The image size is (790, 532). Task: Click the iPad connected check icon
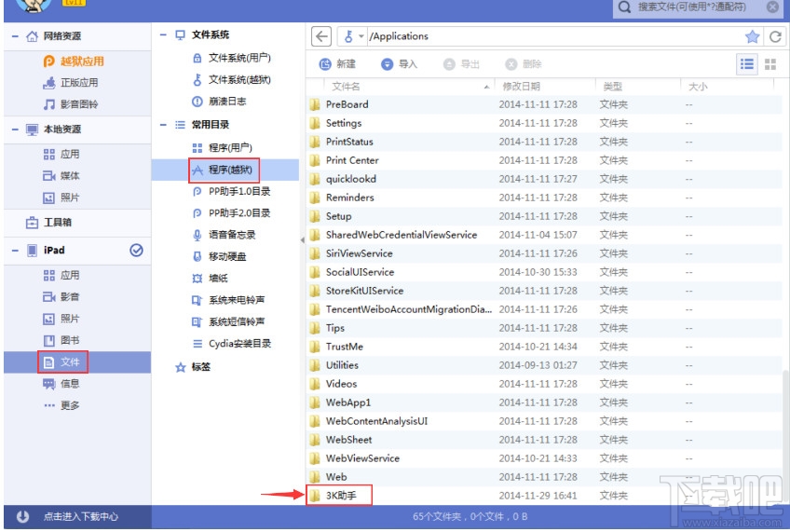[x=136, y=251]
